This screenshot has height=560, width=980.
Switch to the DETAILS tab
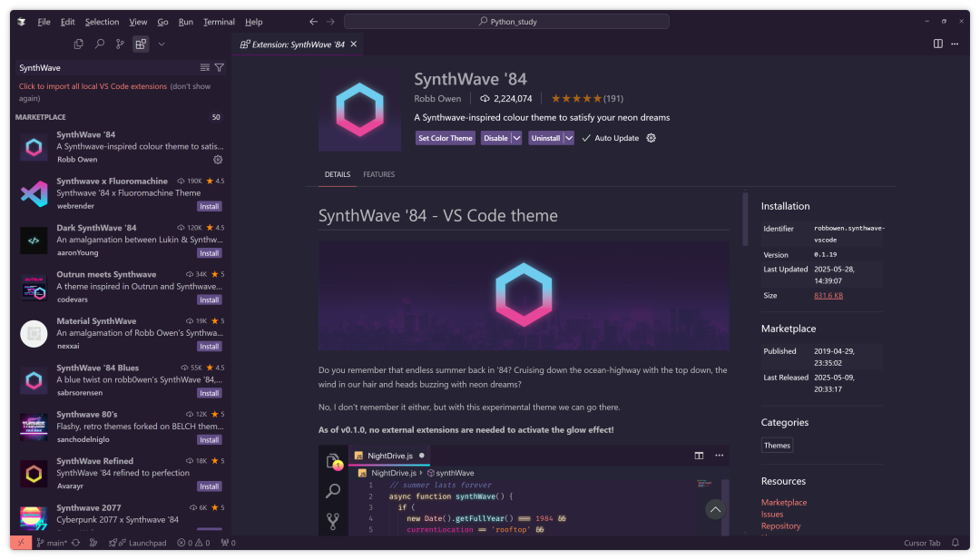click(338, 174)
